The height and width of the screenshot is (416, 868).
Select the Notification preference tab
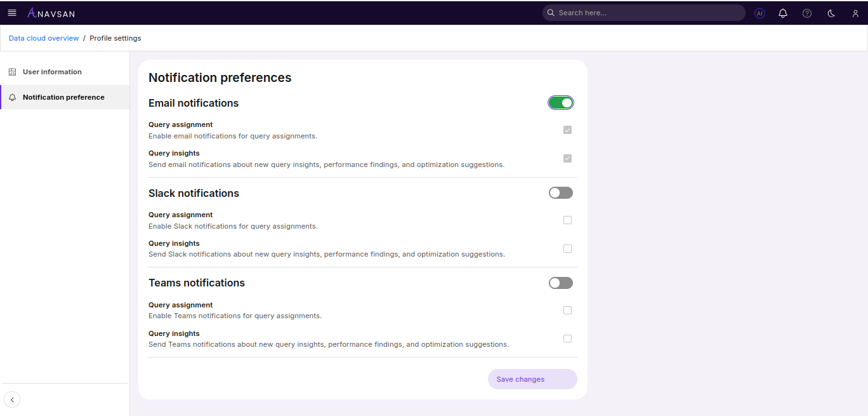(x=63, y=97)
